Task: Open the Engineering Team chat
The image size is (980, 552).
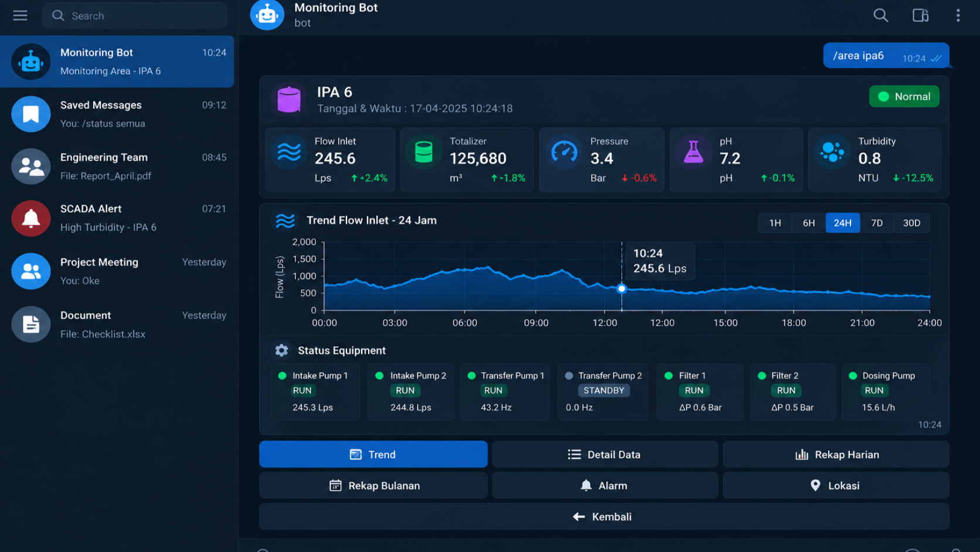Action: (x=117, y=166)
